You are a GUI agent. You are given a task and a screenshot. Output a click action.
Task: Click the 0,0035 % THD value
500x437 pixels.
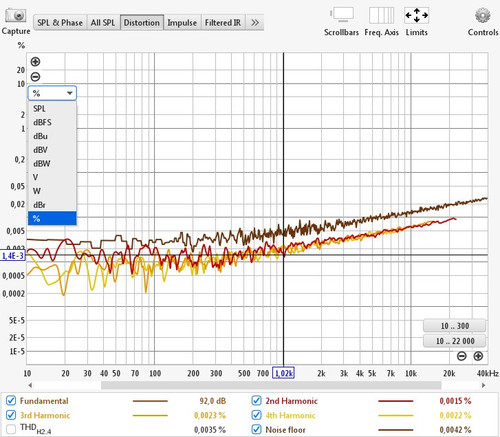pos(210,430)
